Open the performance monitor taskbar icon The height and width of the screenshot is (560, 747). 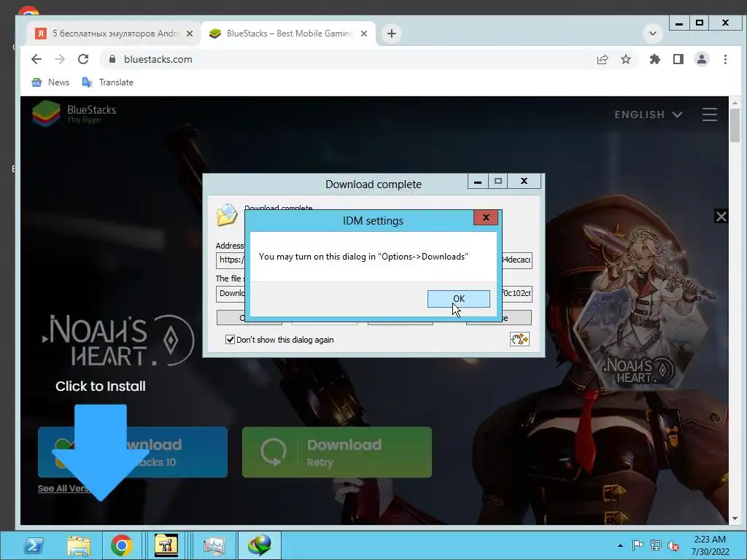[x=214, y=545]
